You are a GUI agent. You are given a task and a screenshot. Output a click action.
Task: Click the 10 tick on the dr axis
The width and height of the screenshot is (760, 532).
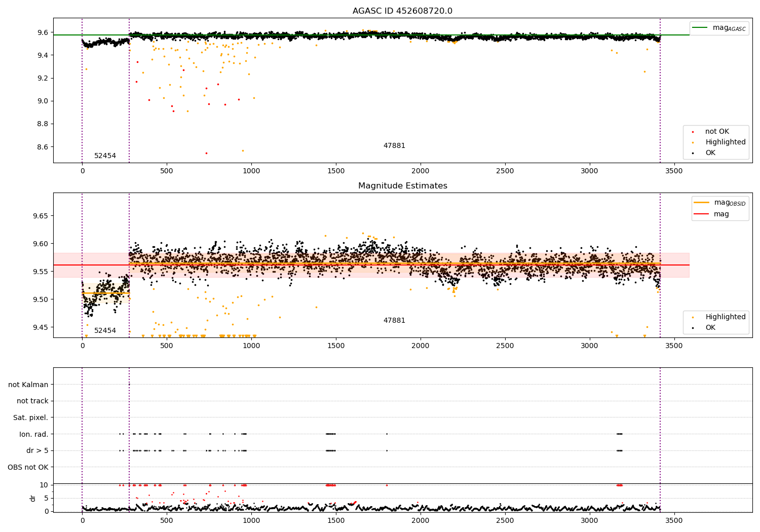pos(44,485)
